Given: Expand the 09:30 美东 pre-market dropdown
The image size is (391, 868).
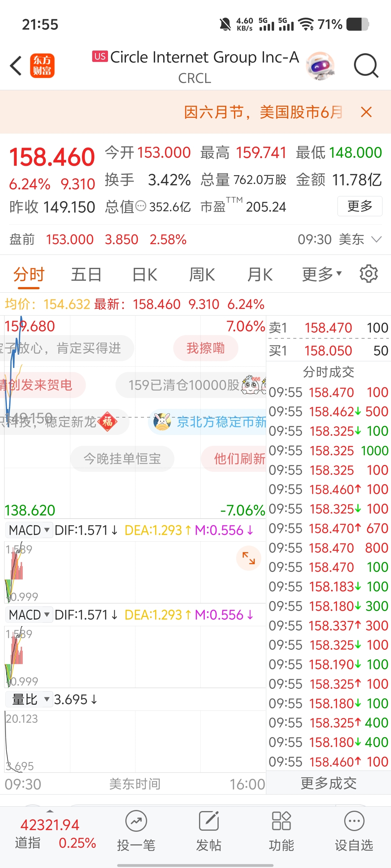Looking at the screenshot, I should coord(340,240).
